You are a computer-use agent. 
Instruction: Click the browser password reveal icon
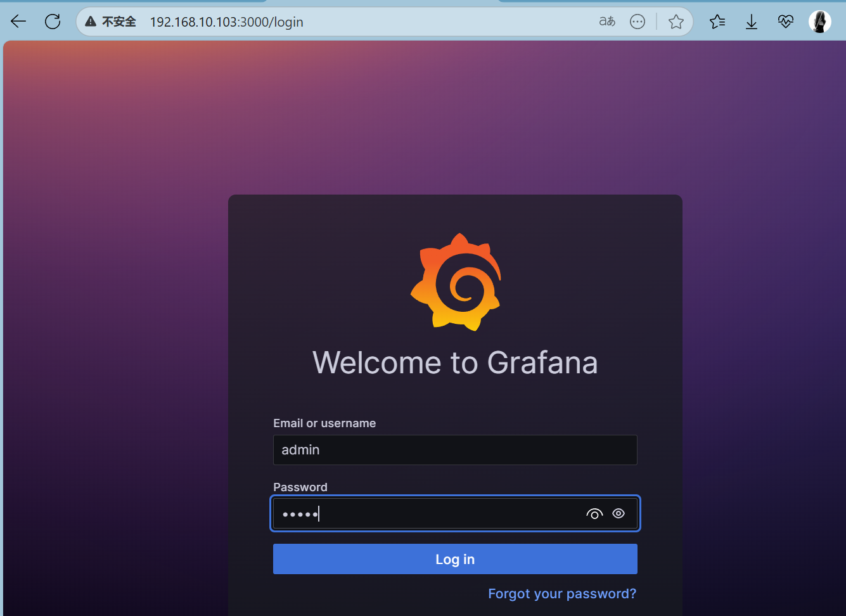click(594, 514)
